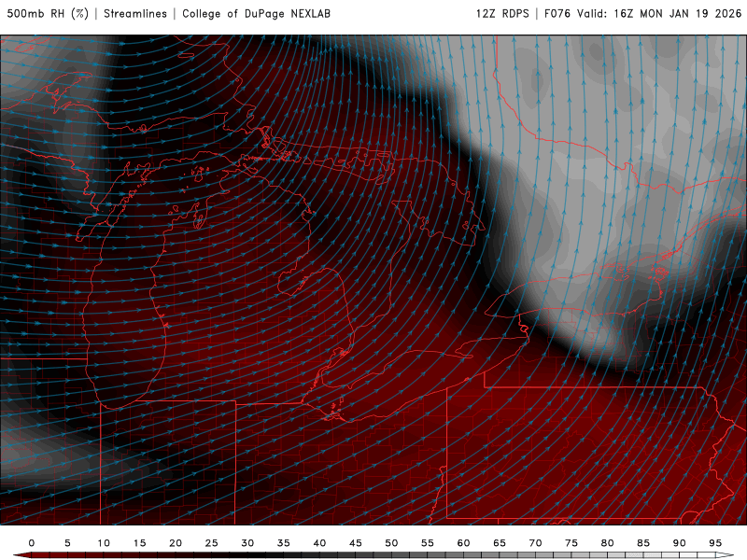Click the "10" value on the color scale

(104, 543)
